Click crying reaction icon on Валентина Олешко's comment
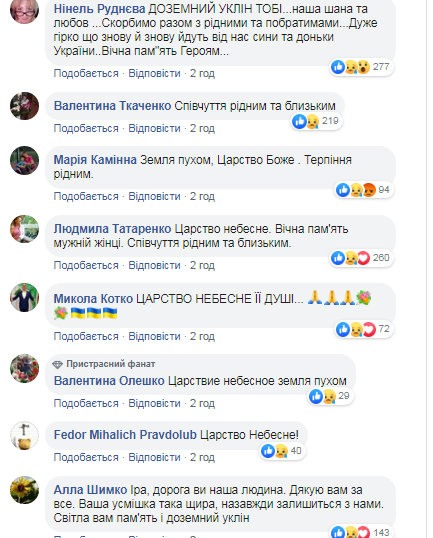Image resolution: width=433 pixels, height=538 pixels. 329,396
